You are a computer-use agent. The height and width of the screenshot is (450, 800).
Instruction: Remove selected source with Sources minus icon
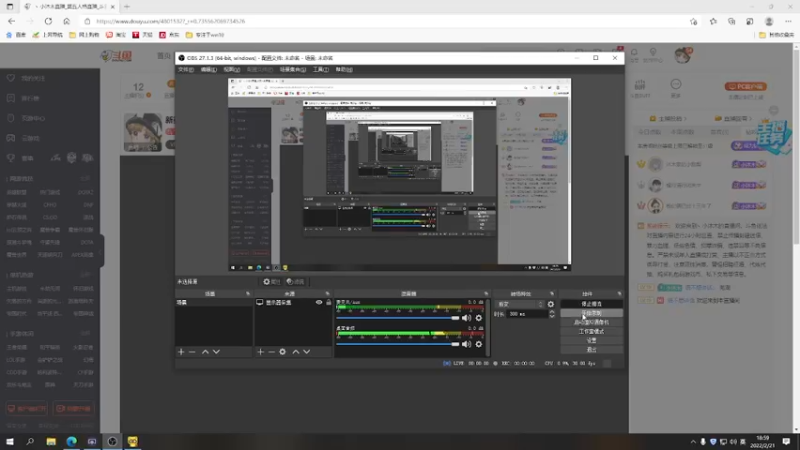click(271, 352)
